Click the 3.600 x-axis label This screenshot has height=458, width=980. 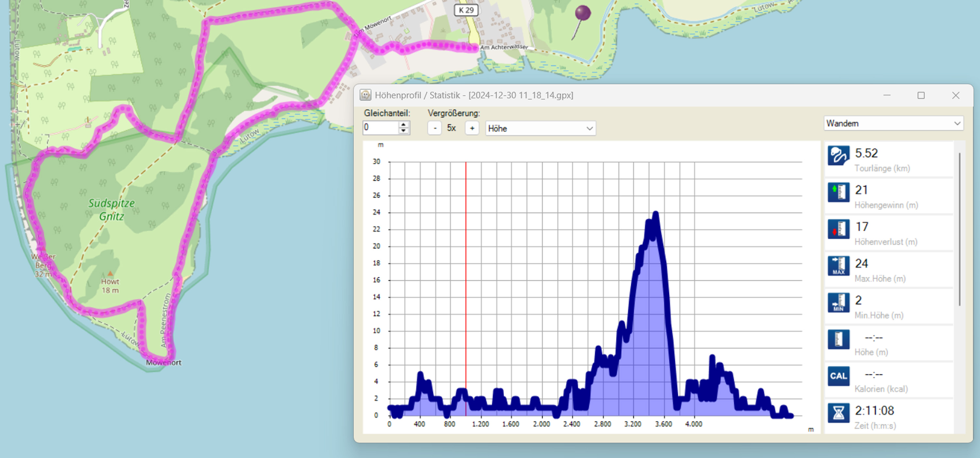(663, 424)
